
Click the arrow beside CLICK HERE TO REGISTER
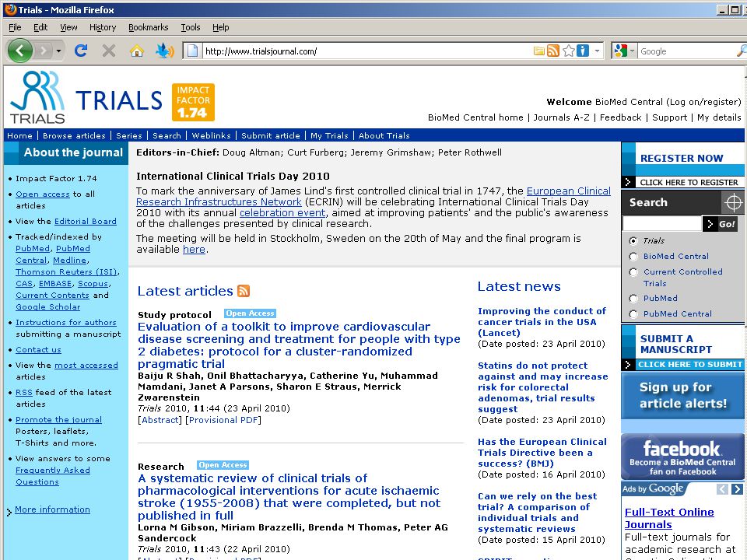click(x=628, y=182)
